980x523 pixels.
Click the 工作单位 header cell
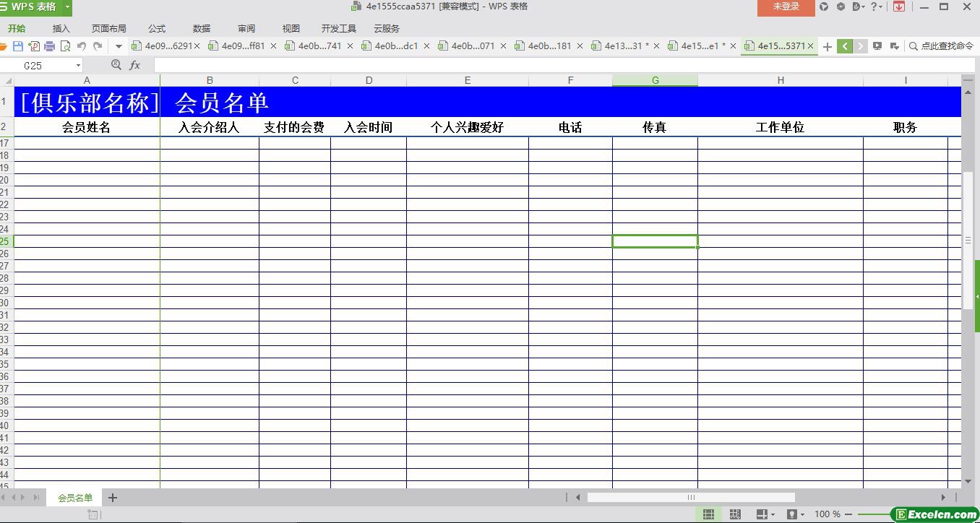click(x=781, y=127)
